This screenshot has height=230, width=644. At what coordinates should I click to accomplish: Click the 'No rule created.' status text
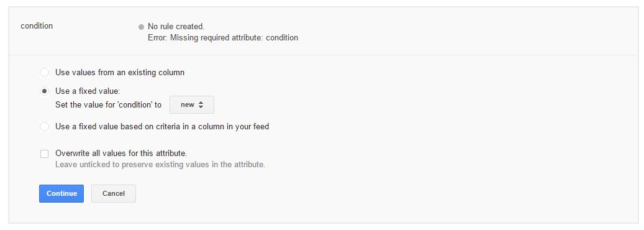[176, 26]
